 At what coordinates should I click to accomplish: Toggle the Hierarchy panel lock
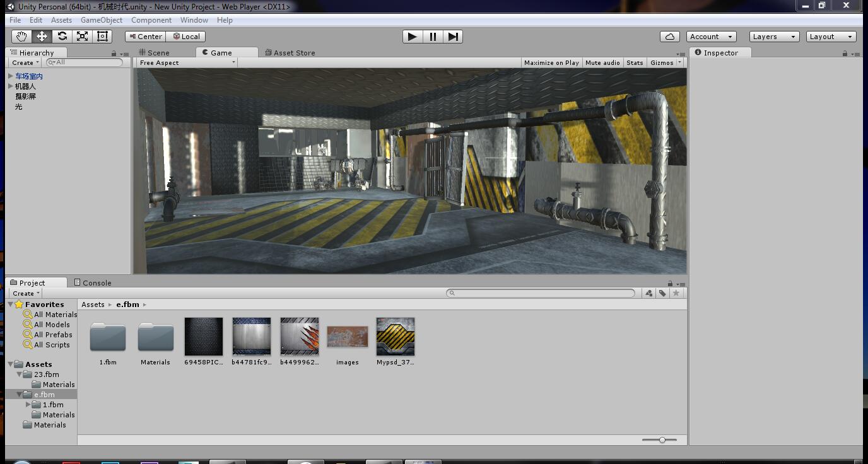point(114,54)
